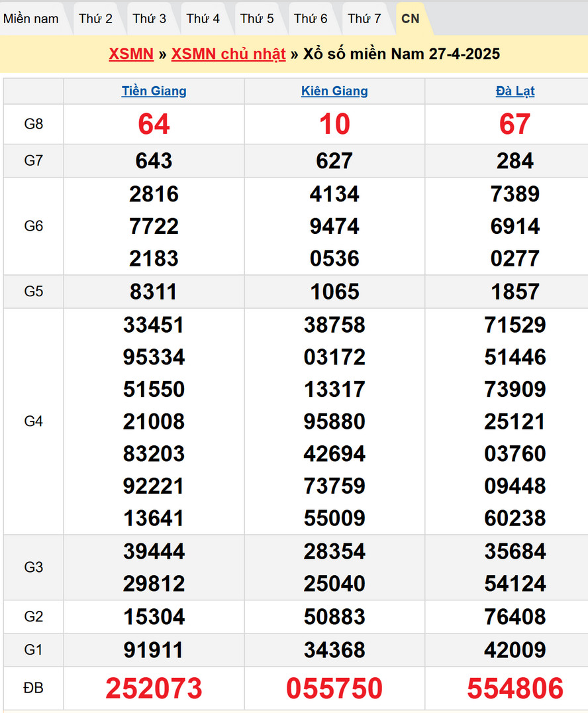
Task: Click the G8 number 64
Action: coord(154,124)
